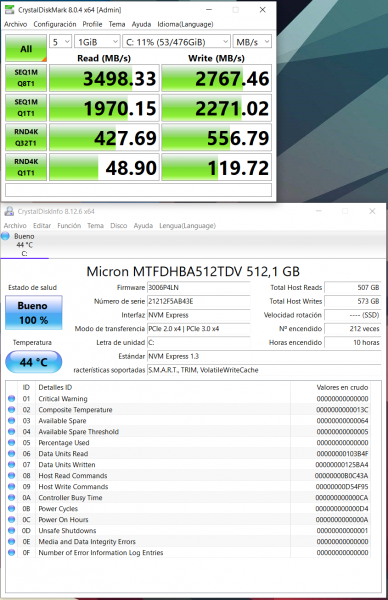
Task: Open Lengua(Language) menu in CrystalDiskInfo
Action: 187,226
